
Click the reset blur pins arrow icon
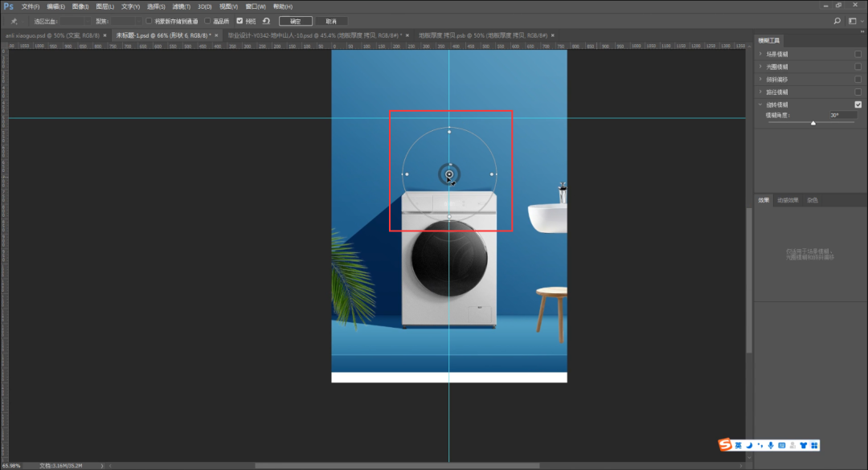[266, 21]
